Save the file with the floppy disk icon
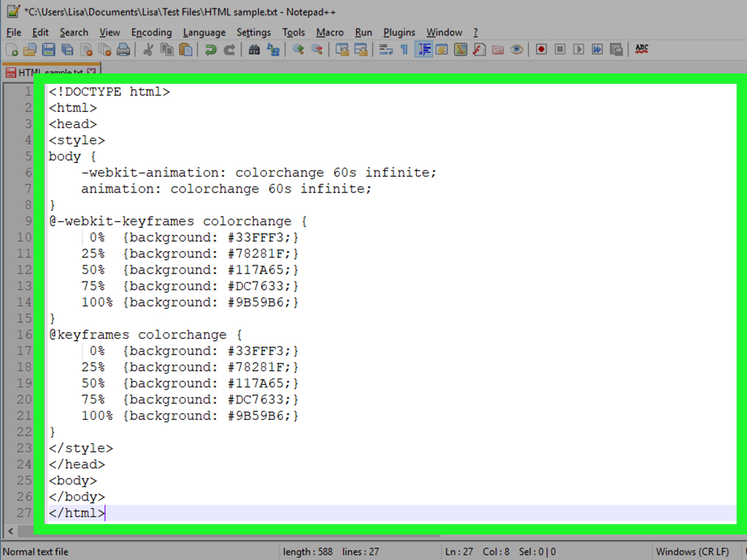The image size is (747, 560). coord(49,50)
